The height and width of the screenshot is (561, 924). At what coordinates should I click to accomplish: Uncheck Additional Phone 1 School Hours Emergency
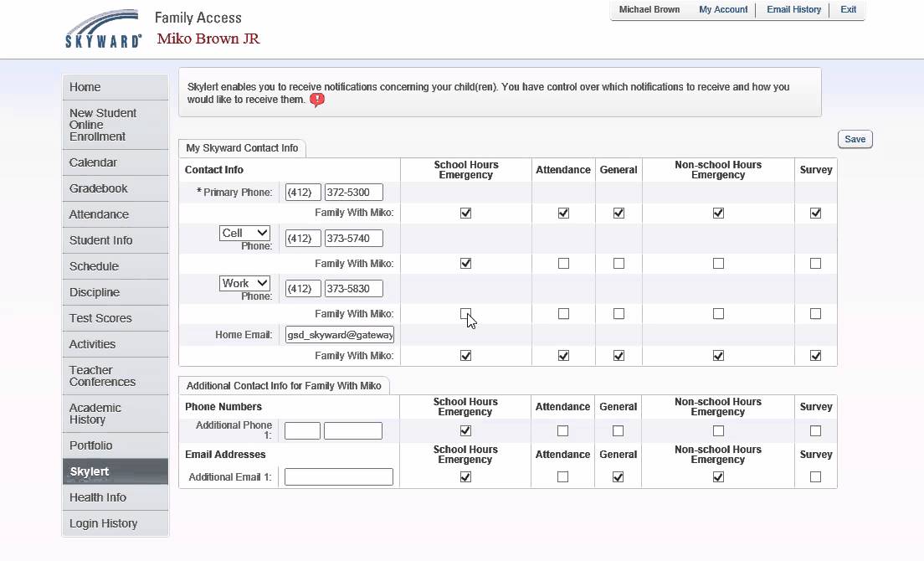tap(465, 430)
